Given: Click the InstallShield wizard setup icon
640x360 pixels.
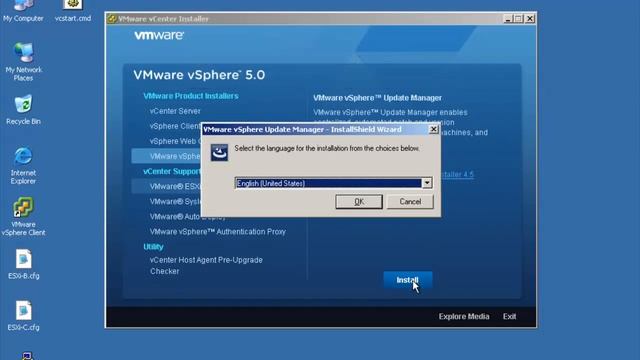Looking at the screenshot, I should (x=219, y=153).
